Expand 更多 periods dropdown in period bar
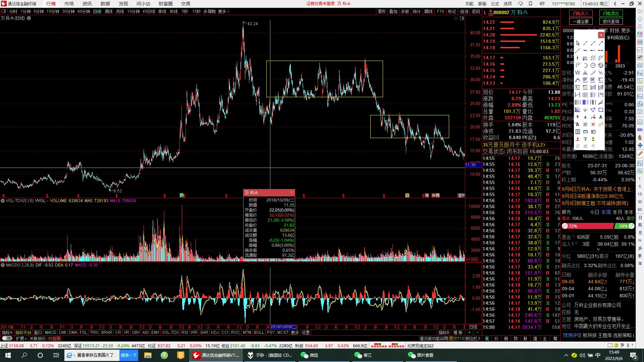 tap(224, 11)
